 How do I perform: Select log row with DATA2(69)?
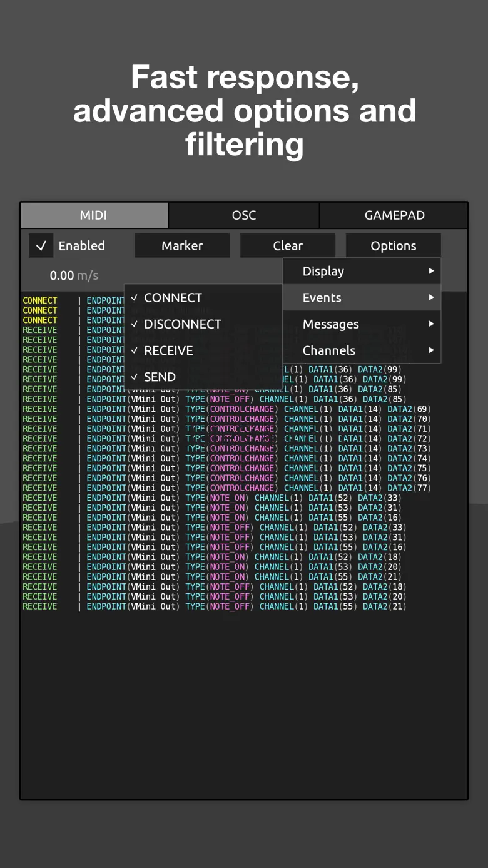pyautogui.click(x=226, y=409)
